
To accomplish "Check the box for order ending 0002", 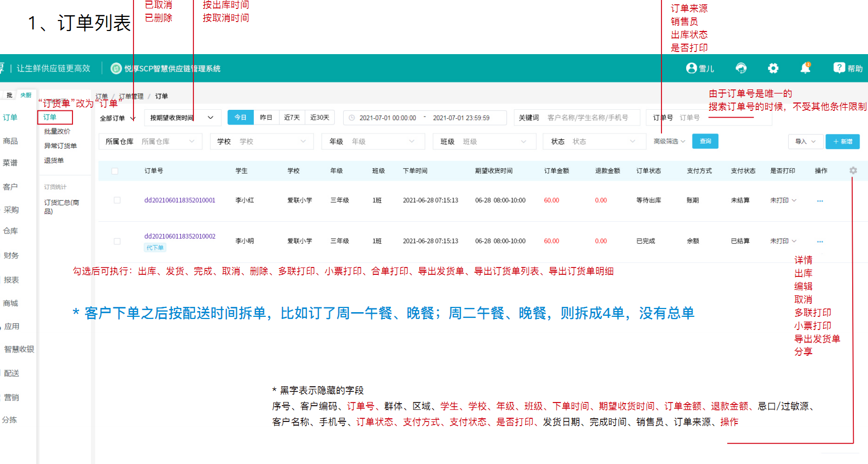I will click(x=117, y=241).
